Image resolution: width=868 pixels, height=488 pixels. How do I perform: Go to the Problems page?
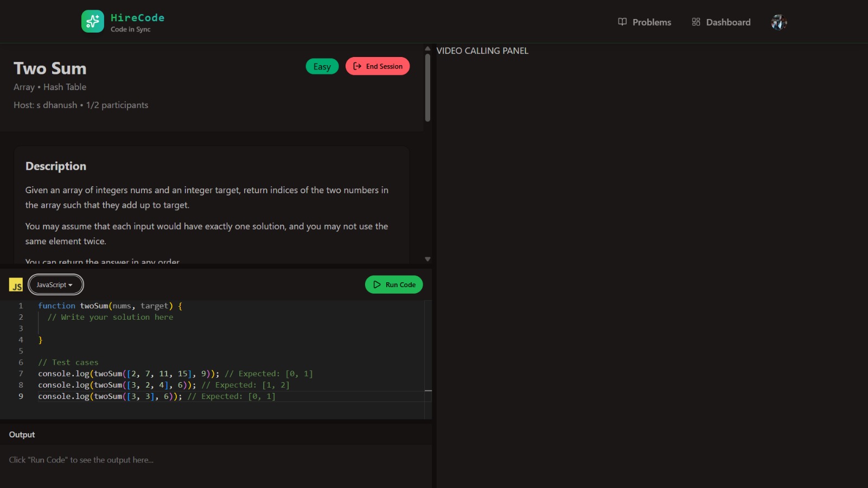(651, 22)
